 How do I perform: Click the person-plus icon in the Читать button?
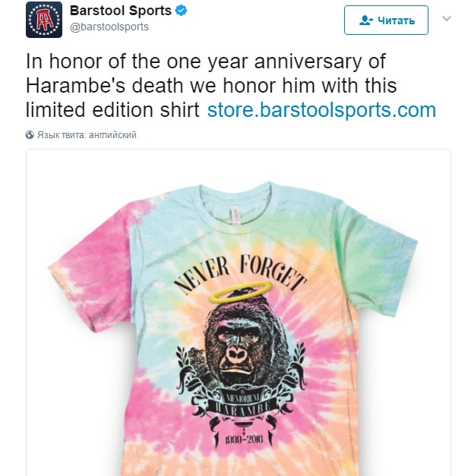(x=366, y=20)
